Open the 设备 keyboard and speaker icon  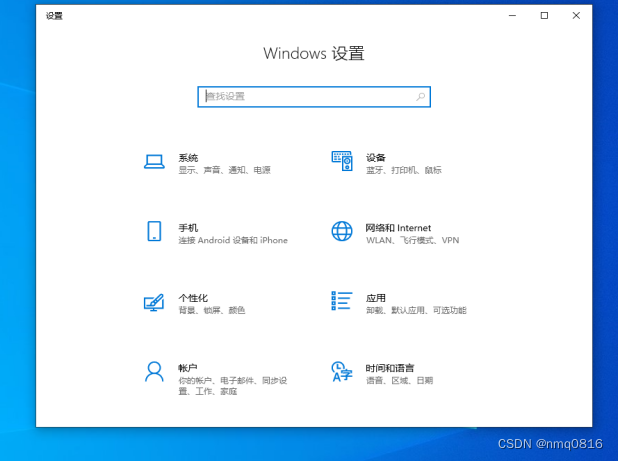click(342, 161)
